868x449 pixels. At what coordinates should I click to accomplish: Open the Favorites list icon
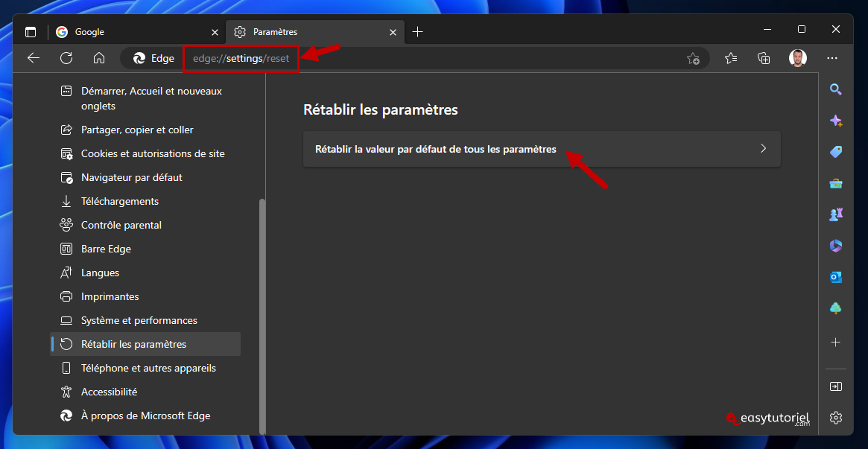tap(731, 58)
